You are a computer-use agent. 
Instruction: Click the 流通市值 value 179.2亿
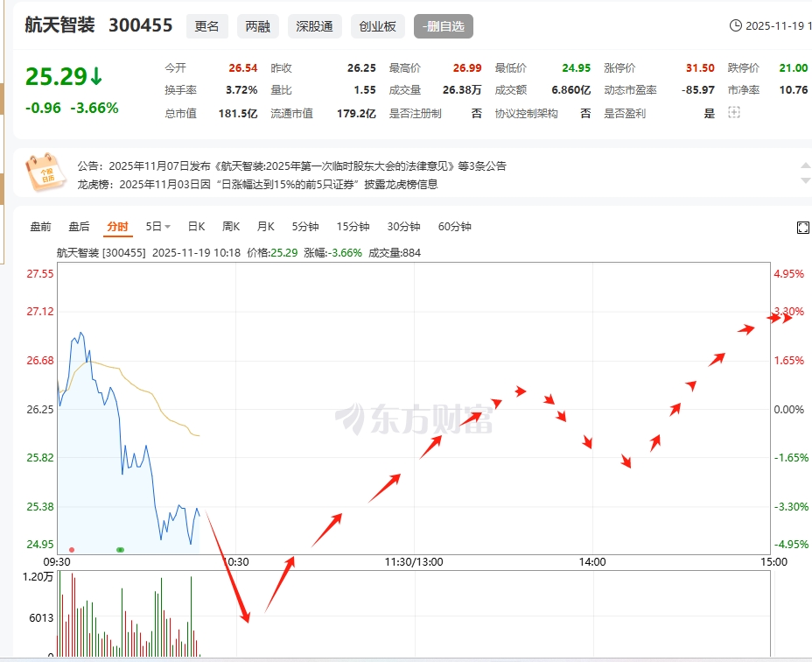tap(356, 114)
